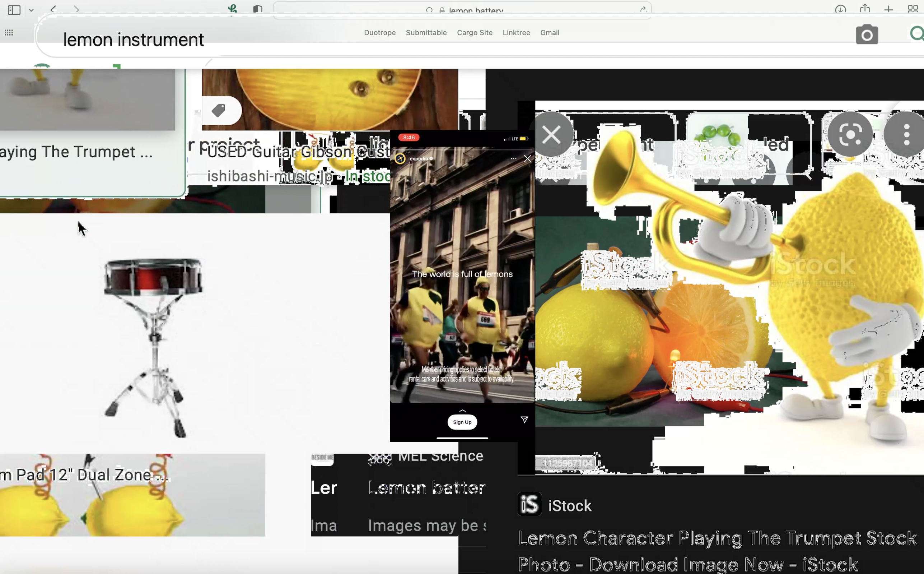Open the Submittable bookmark

[x=426, y=33]
